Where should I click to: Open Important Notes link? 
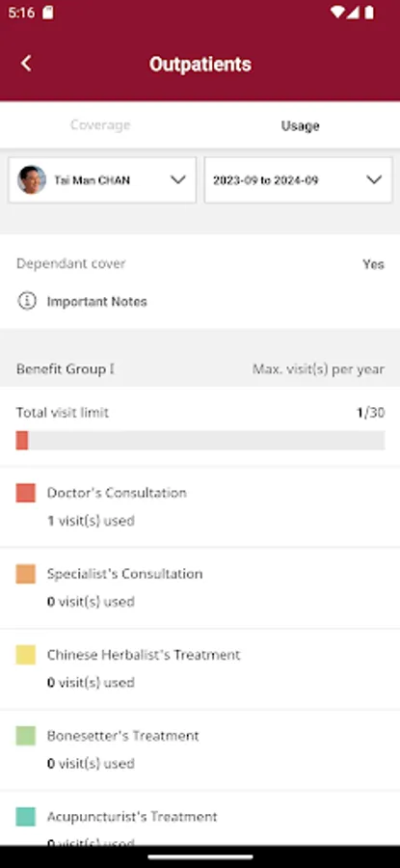point(96,302)
